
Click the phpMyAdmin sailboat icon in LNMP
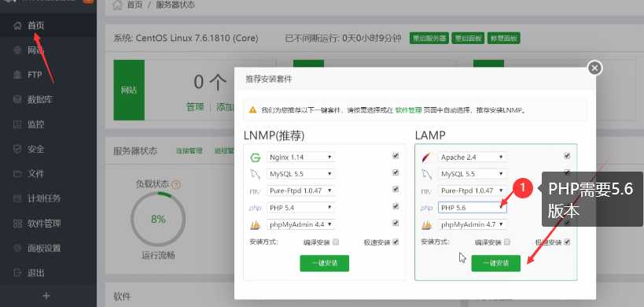[255, 225]
